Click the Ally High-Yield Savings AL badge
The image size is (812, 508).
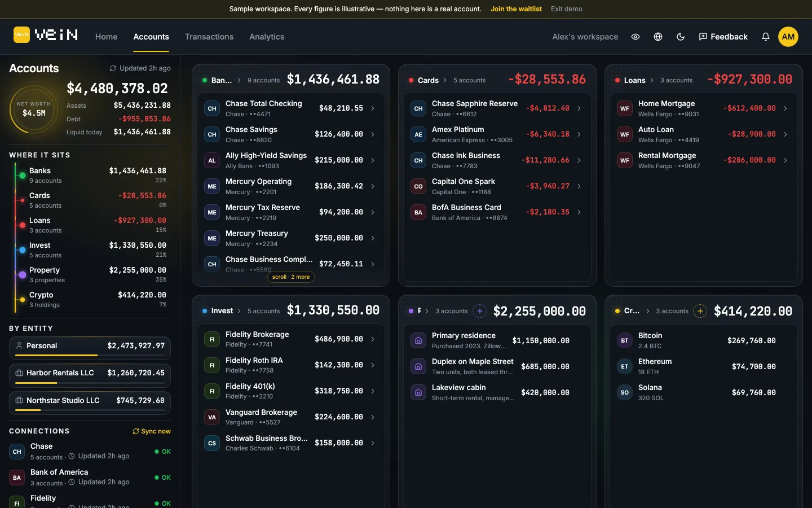coord(212,160)
